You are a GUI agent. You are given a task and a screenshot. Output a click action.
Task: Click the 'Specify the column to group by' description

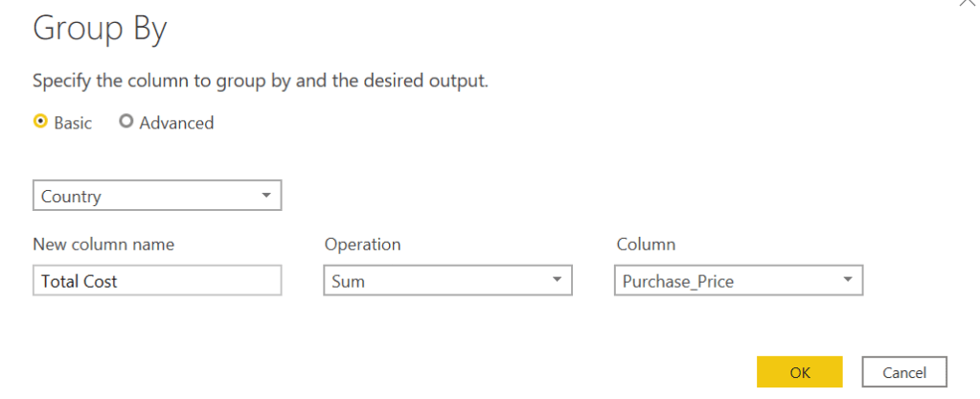click(x=261, y=81)
